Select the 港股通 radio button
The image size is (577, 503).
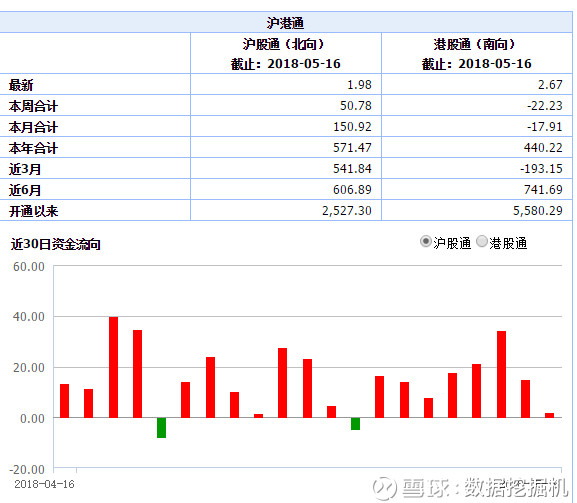(482, 242)
